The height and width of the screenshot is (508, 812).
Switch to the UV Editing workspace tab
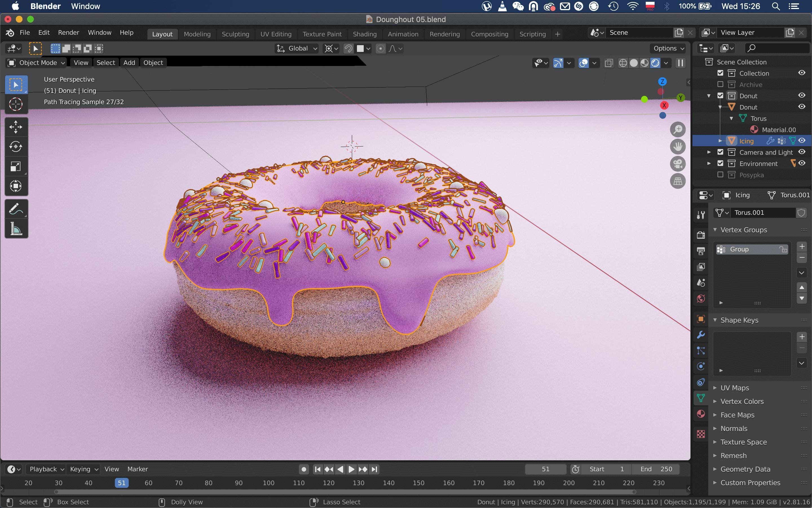click(x=276, y=34)
